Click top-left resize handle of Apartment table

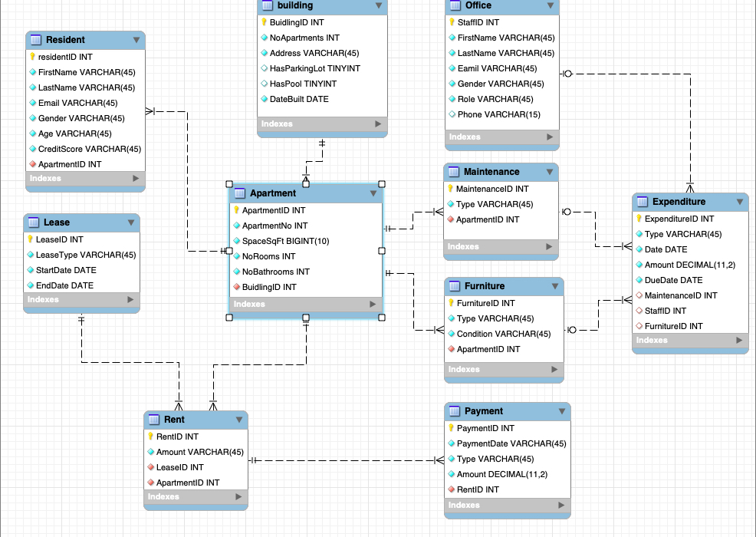tap(229, 184)
